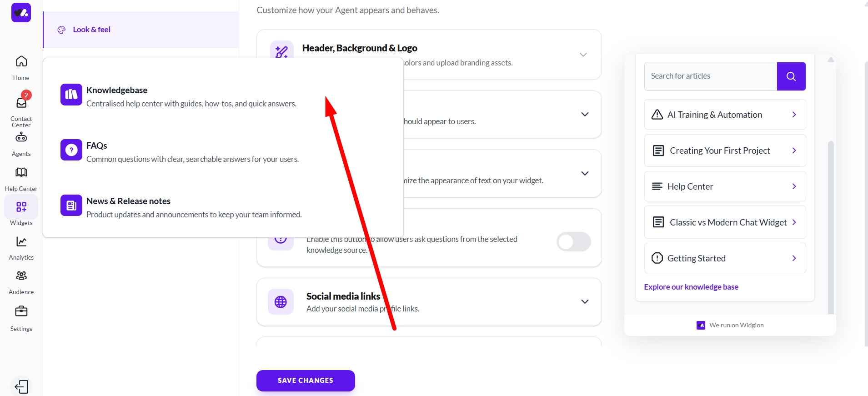
Task: Choose FAQs from the widgets menu
Action: 97,146
